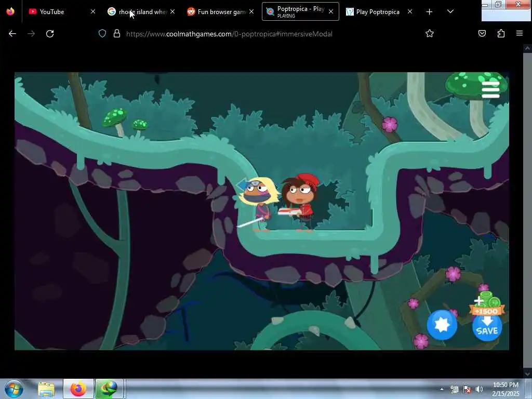The width and height of the screenshot is (532, 399).
Task: Open the game hamburger menu
Action: pos(490,89)
